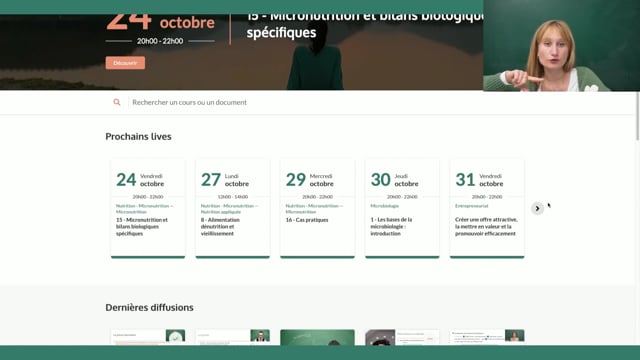
Task: Select '1 - Les bases de la microbiologie' title
Action: pos(391,227)
